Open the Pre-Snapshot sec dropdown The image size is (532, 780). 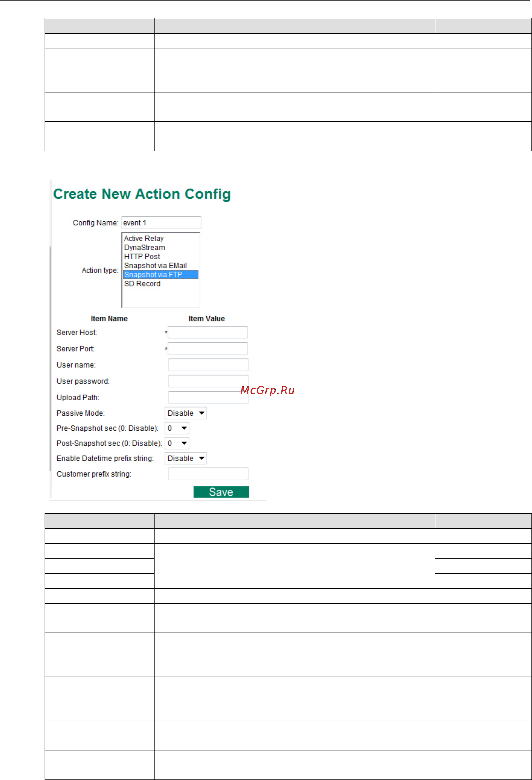point(177,428)
